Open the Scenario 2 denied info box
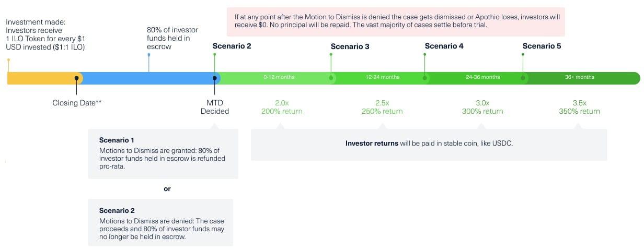The height and width of the screenshot is (250, 644). [160, 222]
